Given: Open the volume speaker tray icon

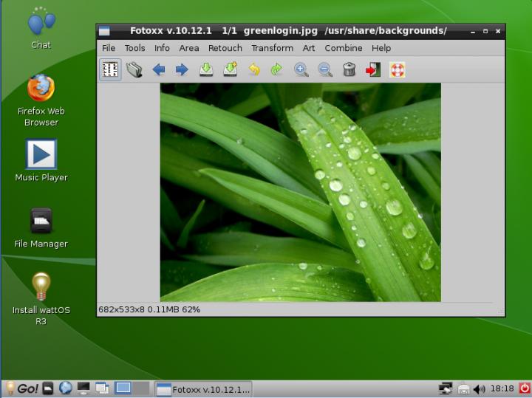Looking at the screenshot, I should coord(479,389).
